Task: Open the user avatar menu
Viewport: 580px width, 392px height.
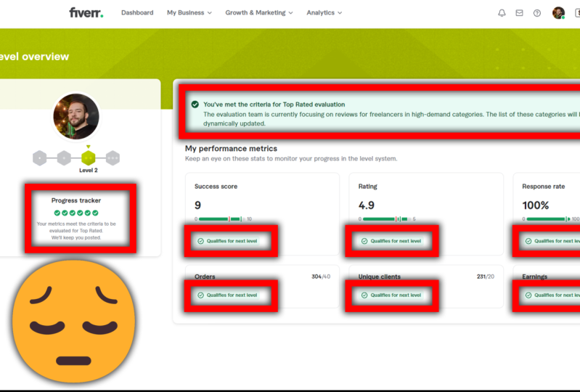Action: click(558, 13)
